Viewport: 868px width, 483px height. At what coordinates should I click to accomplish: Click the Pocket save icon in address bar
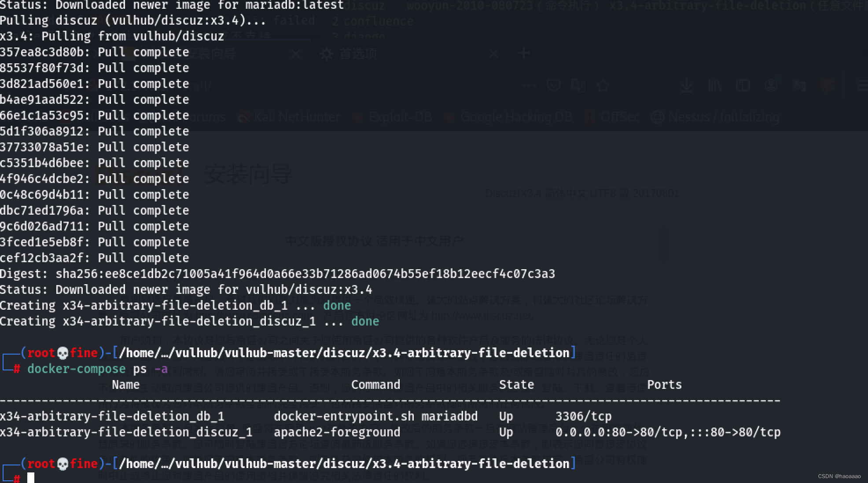coord(553,85)
